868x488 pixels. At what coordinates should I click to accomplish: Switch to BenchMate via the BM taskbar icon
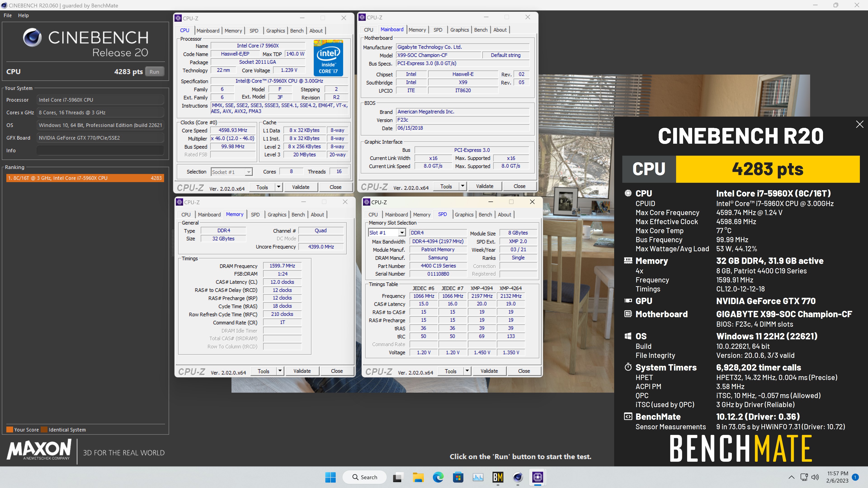[x=498, y=477]
